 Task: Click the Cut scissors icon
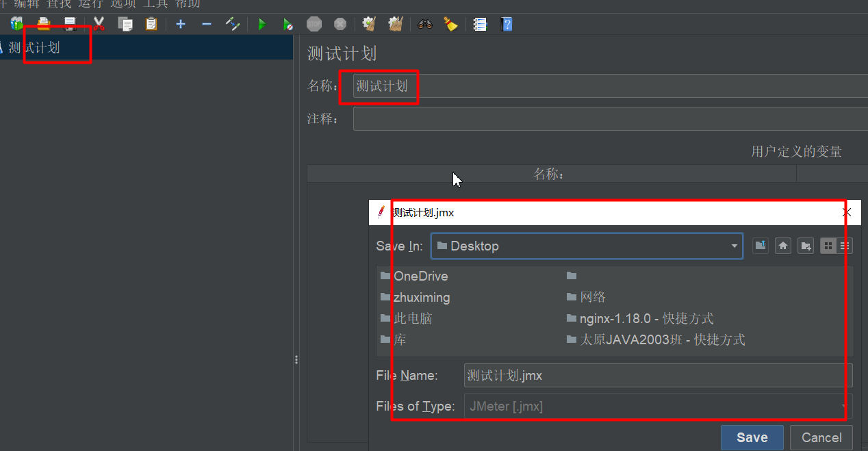99,25
